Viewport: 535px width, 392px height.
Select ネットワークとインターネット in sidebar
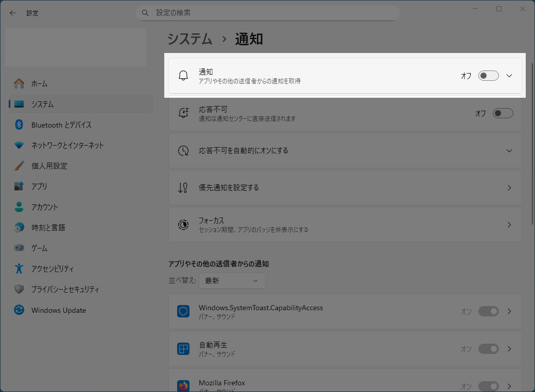pos(67,146)
